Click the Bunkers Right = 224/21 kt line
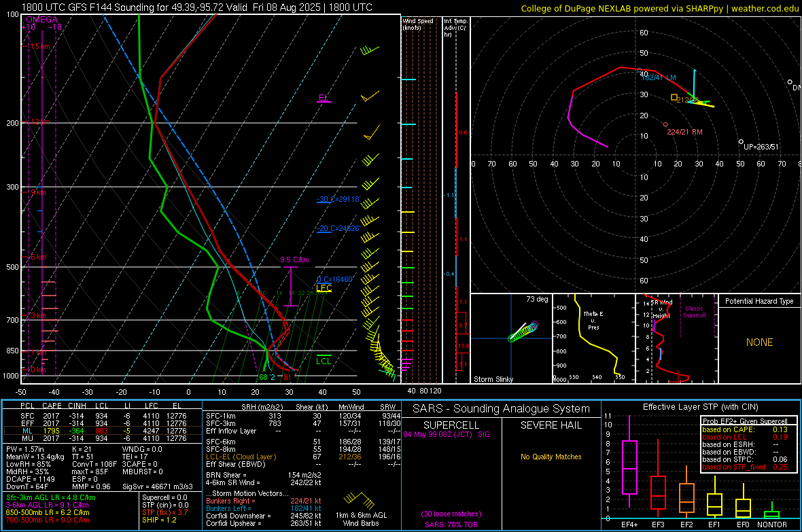Viewport: 802px width, 532px height. [264, 501]
